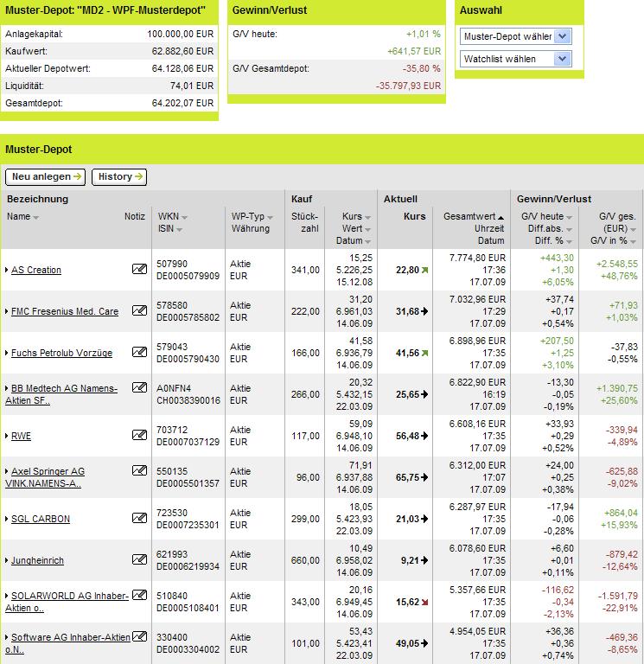Screen dimensions: 644x664
Task: Select the Kaufwert value 62.882,60 EUR
Action: click(x=182, y=51)
